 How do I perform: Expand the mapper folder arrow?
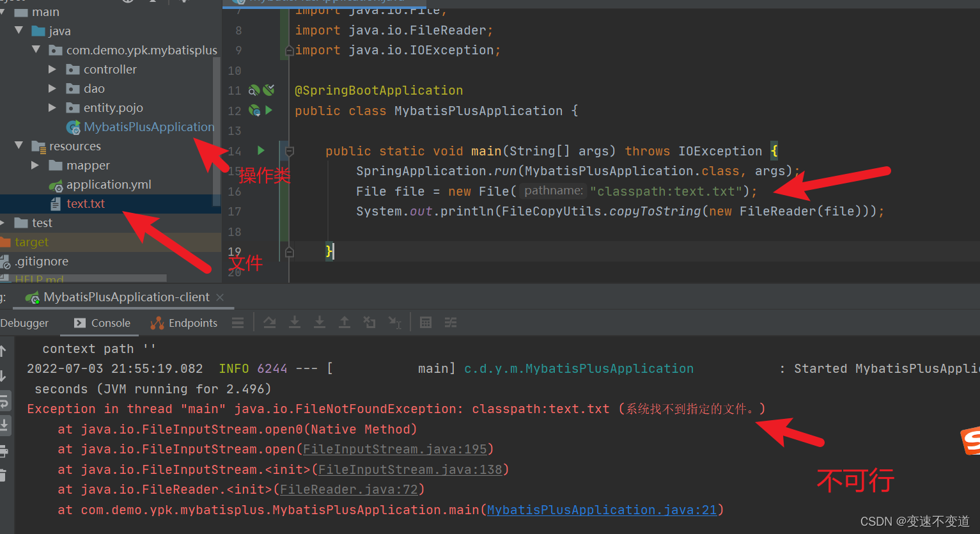(35, 165)
